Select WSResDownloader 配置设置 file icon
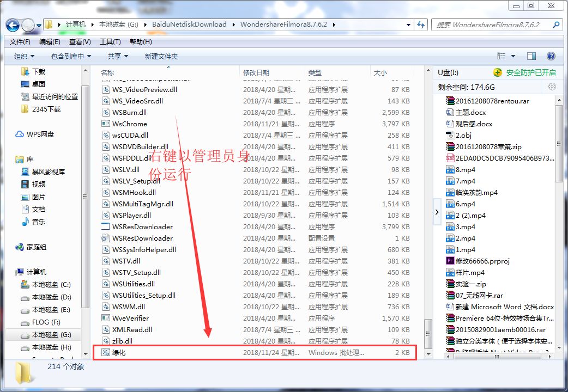 (105, 238)
